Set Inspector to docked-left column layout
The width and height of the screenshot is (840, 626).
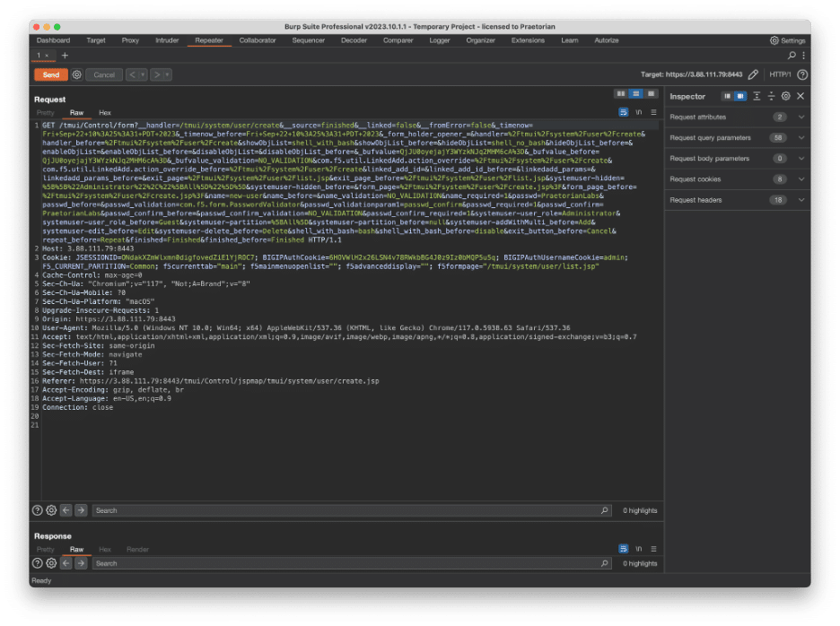click(727, 96)
